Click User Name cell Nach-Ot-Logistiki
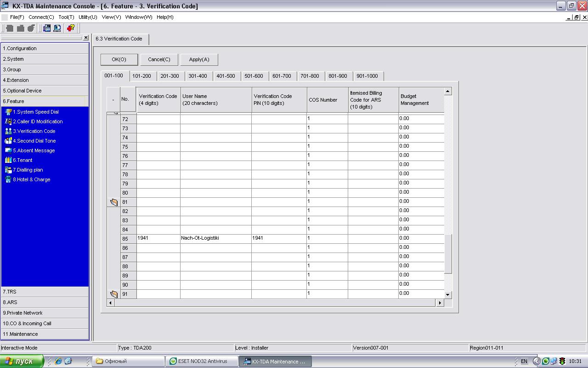588x368 pixels. 216,238
